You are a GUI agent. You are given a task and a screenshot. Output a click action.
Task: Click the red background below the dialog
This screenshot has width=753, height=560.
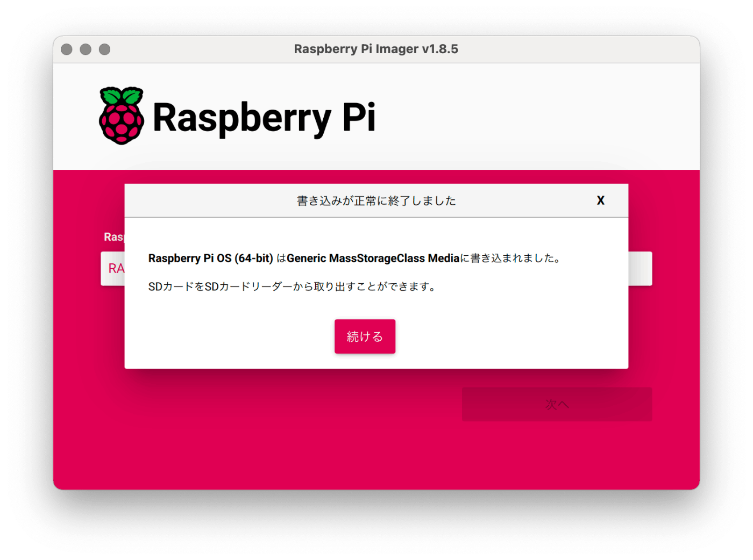[269, 430]
